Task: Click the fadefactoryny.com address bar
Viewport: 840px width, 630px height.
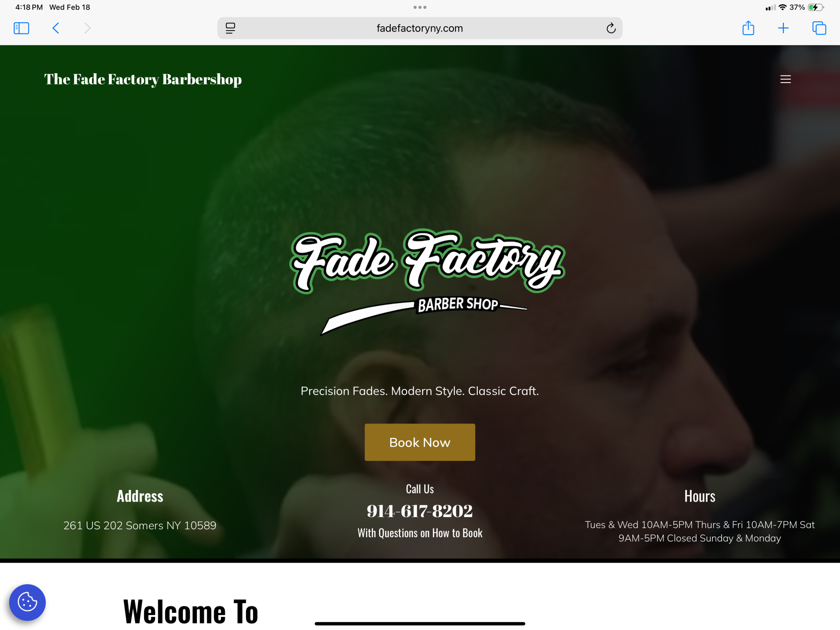Action: click(x=420, y=28)
